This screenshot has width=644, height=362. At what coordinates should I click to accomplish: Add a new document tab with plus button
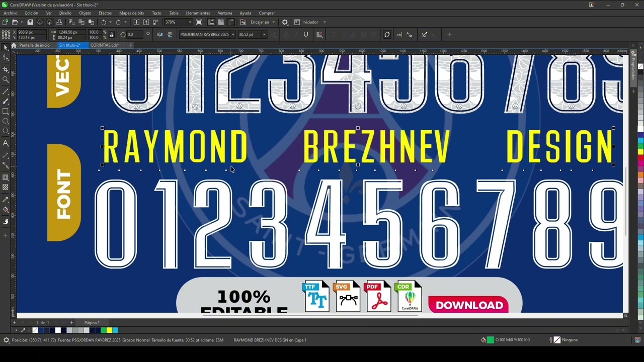[x=130, y=45]
